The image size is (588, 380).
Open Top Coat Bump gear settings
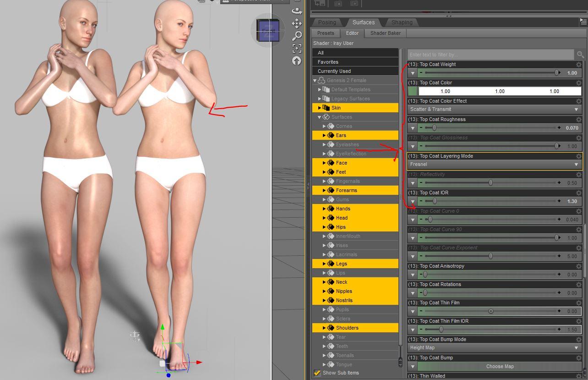click(x=579, y=358)
